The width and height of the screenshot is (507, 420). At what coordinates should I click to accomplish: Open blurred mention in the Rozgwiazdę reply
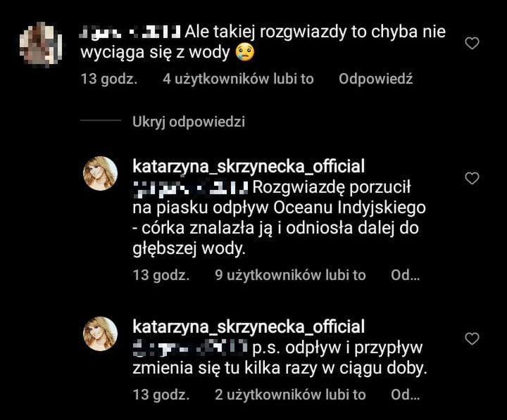tap(191, 188)
